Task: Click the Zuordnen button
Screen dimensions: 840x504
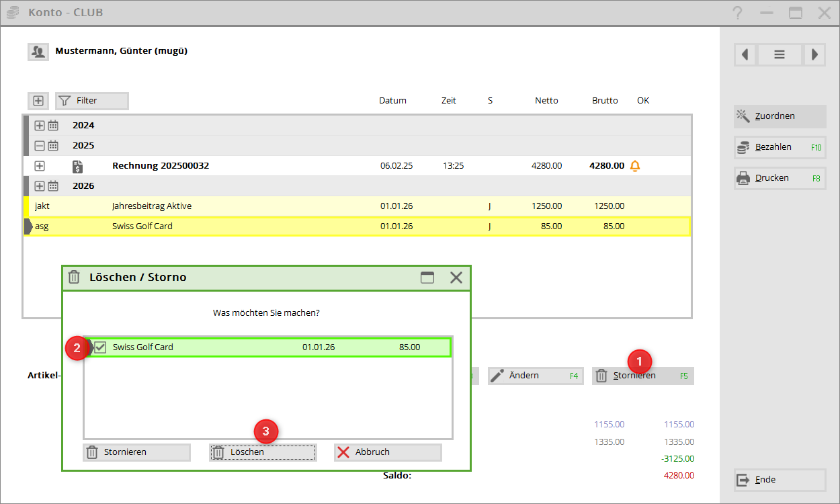Action: click(780, 116)
